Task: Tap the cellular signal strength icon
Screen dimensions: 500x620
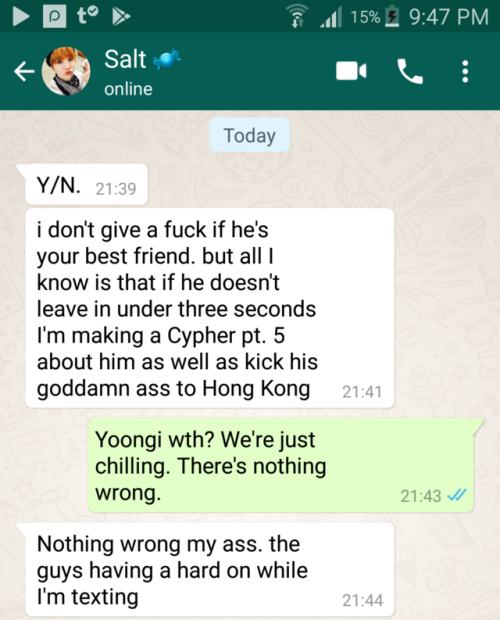Action: (331, 18)
